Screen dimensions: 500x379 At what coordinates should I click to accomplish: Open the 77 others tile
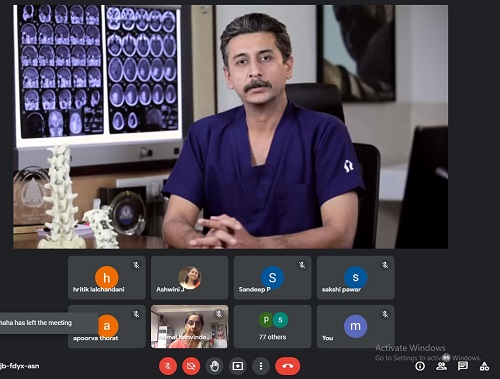click(x=272, y=326)
